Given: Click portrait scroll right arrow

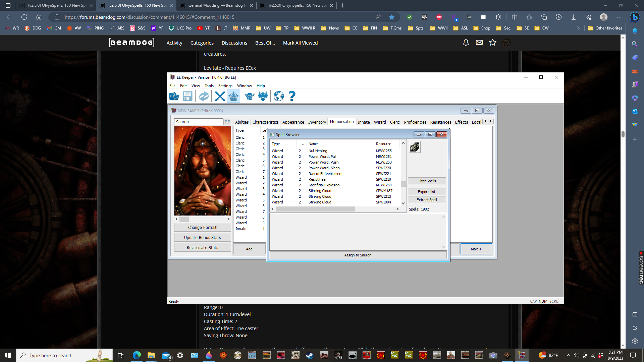Looking at the screenshot, I should tap(229, 219).
